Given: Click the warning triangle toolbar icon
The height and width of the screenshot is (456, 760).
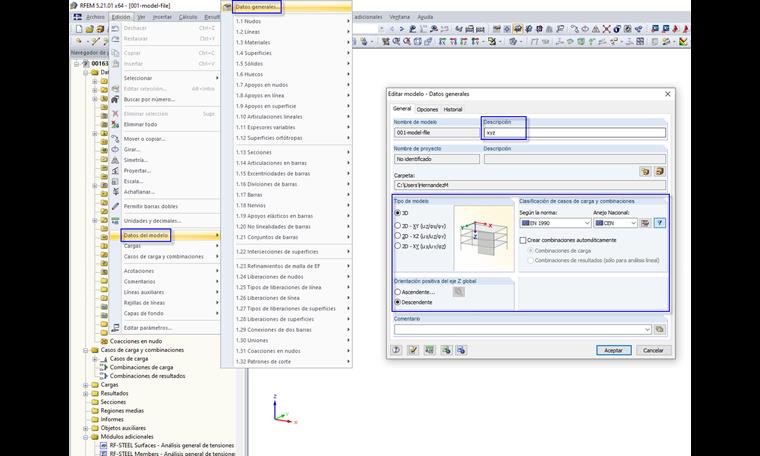Looking at the screenshot, I should tap(596, 29).
